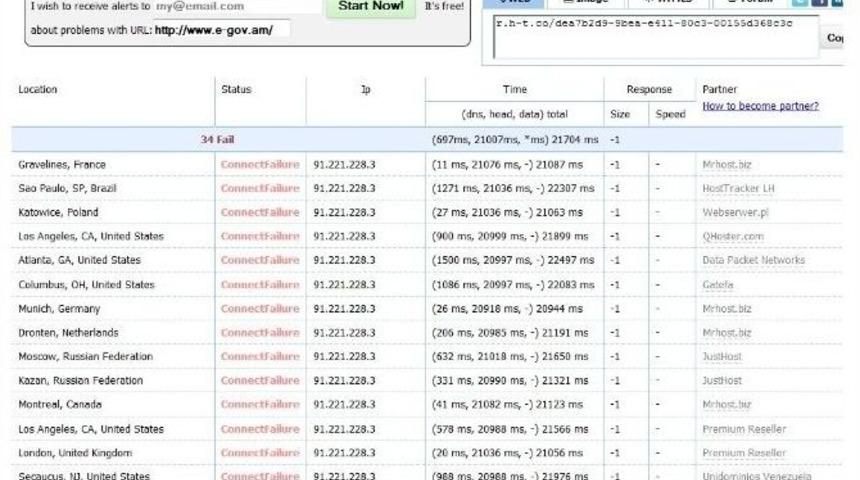Open the Webserver.pl partner link

pos(735,213)
